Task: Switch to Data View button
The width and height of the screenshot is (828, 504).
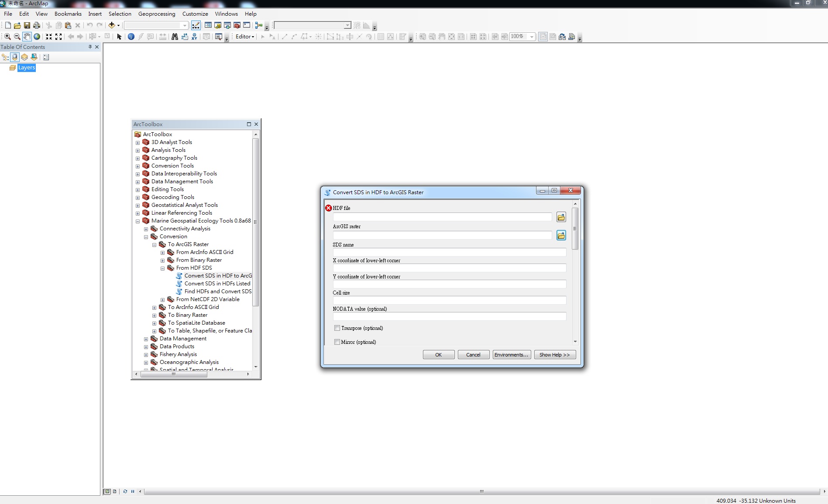Action: pos(107,491)
